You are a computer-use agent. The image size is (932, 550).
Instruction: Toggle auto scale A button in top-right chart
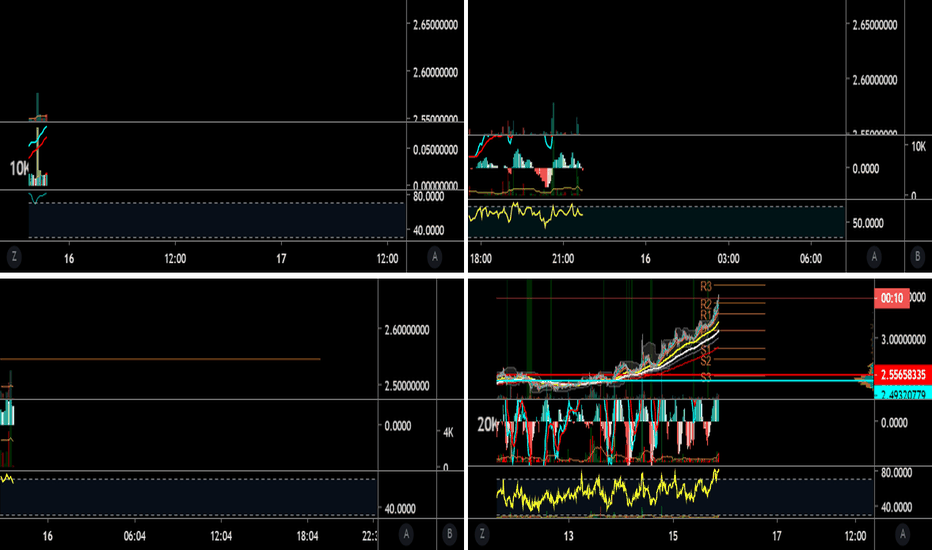click(x=874, y=257)
